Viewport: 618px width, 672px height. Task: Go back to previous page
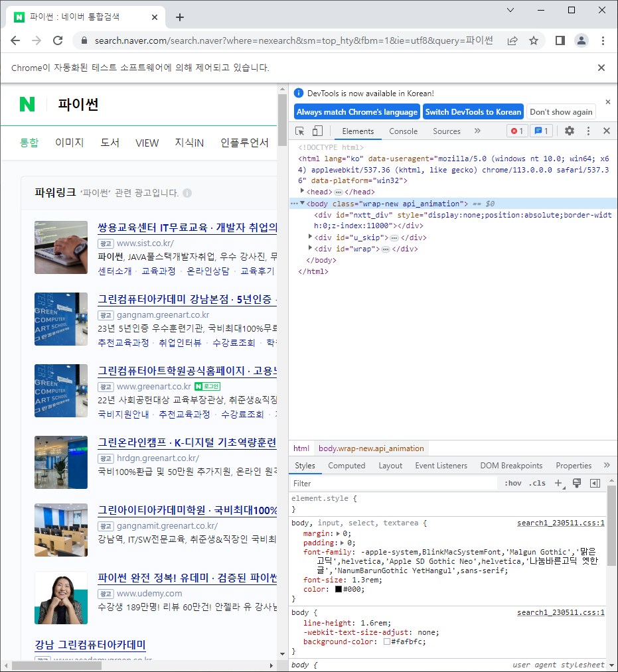15,40
